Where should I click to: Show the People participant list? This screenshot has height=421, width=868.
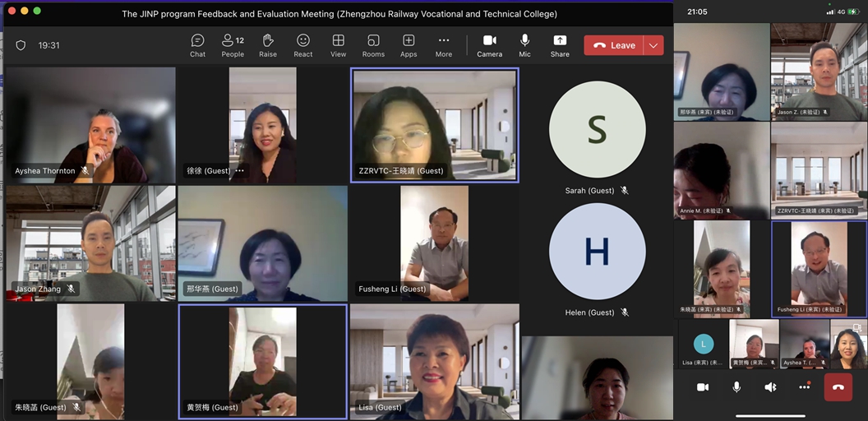[x=233, y=45]
